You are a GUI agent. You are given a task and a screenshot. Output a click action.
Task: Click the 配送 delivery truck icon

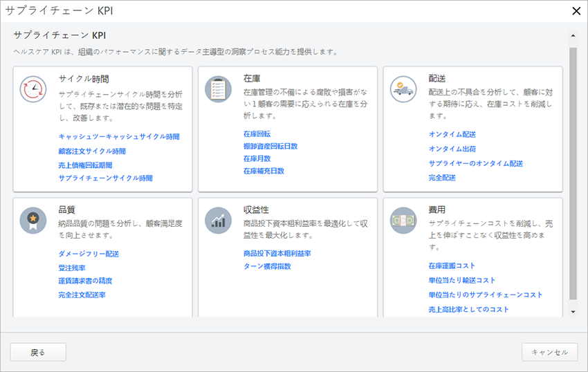(403, 89)
